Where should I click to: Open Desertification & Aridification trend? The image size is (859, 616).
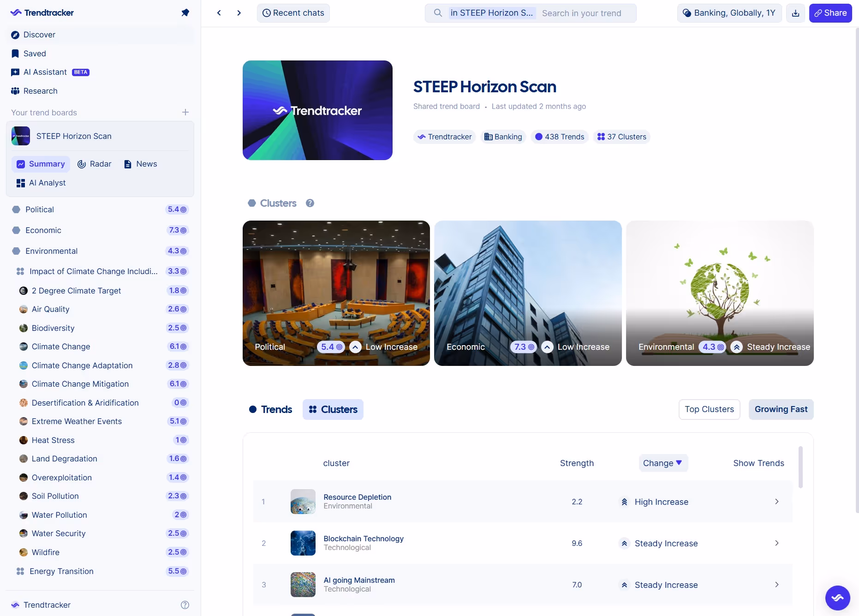100,403
